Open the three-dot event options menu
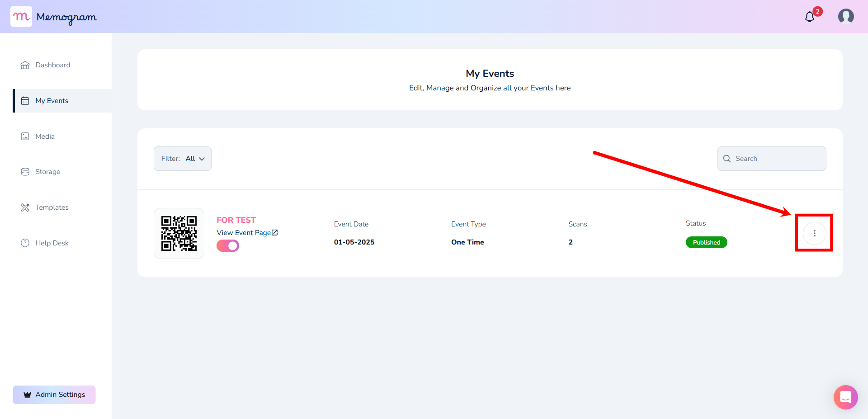Image resolution: width=868 pixels, height=419 pixels. [814, 233]
